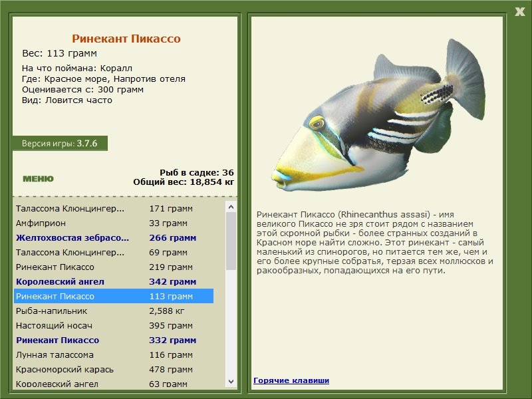Click the Picasso triggerfish picture

[x=378, y=115]
